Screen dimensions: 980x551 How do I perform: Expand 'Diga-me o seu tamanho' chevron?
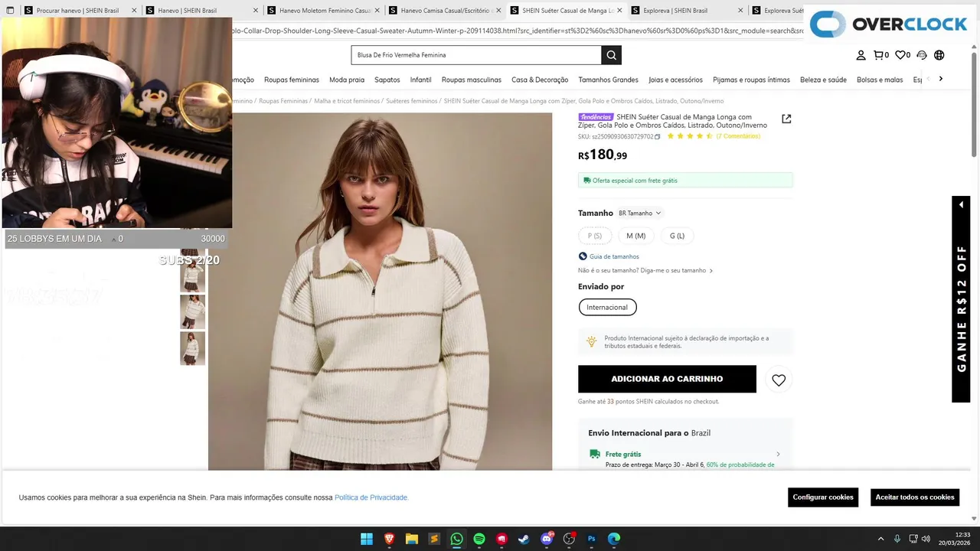(x=711, y=271)
